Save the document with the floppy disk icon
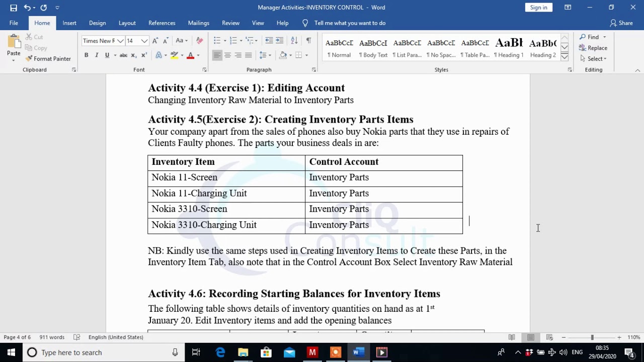This screenshot has height=362, width=644. pyautogui.click(x=14, y=8)
